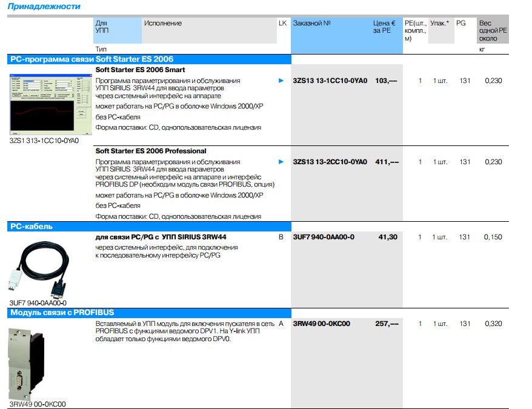Click caption '3ZS1 313-1CC10-0YA0' under the software screenshot
The width and height of the screenshot is (532, 409).
pos(44,141)
